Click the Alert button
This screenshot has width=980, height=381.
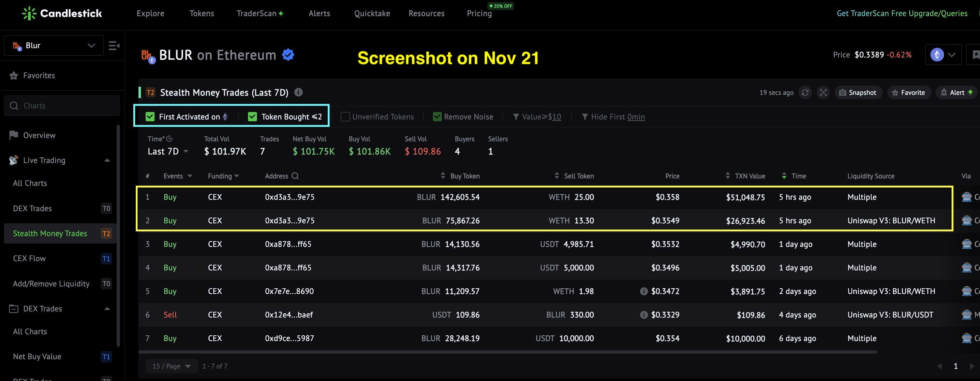[956, 92]
